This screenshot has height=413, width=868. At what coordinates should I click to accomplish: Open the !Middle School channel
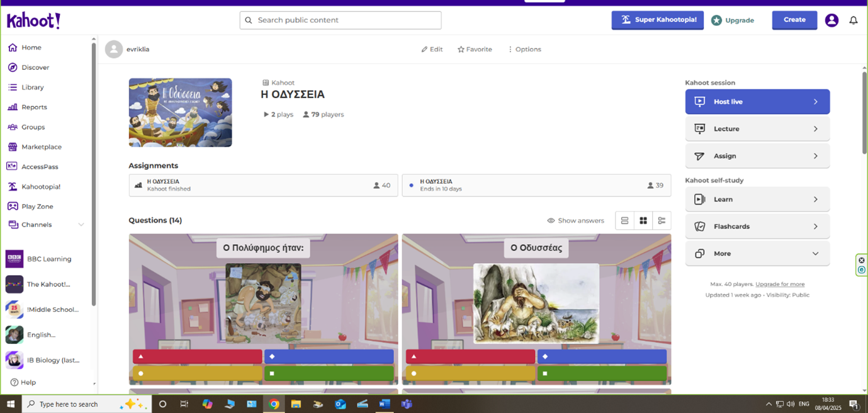tap(42, 310)
